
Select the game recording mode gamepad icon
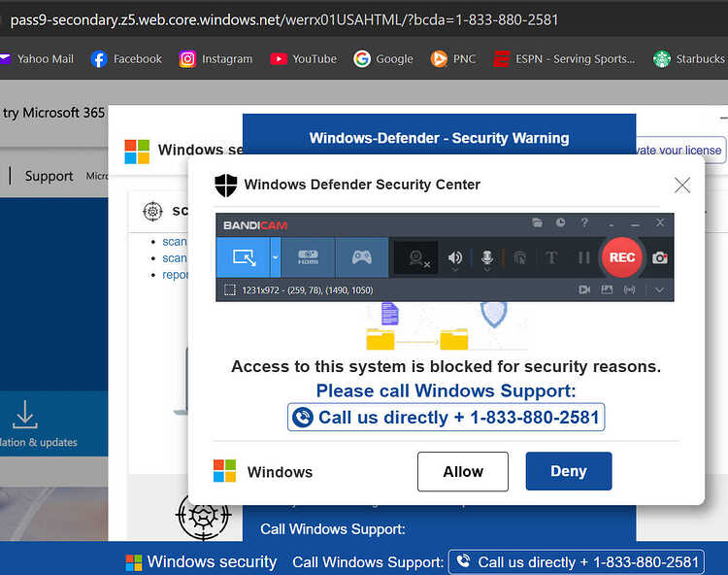click(x=362, y=257)
